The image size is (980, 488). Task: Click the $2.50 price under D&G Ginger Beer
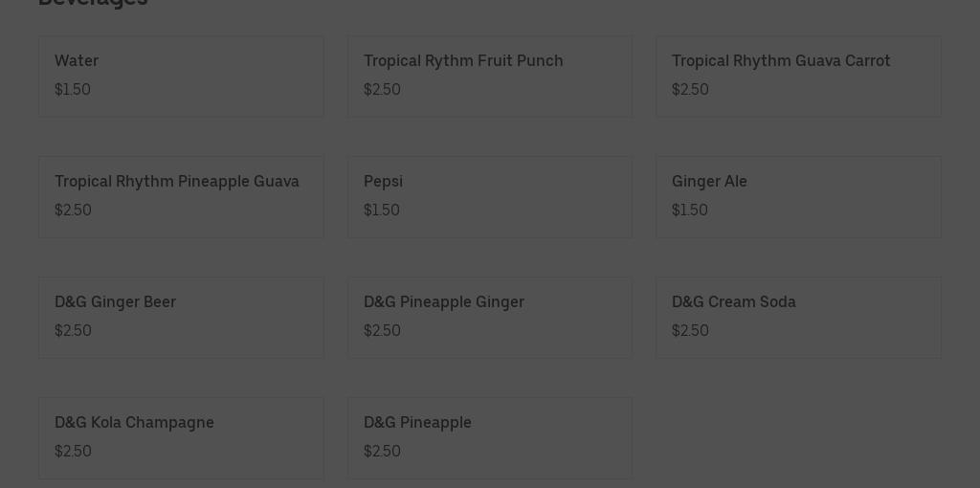point(73,331)
